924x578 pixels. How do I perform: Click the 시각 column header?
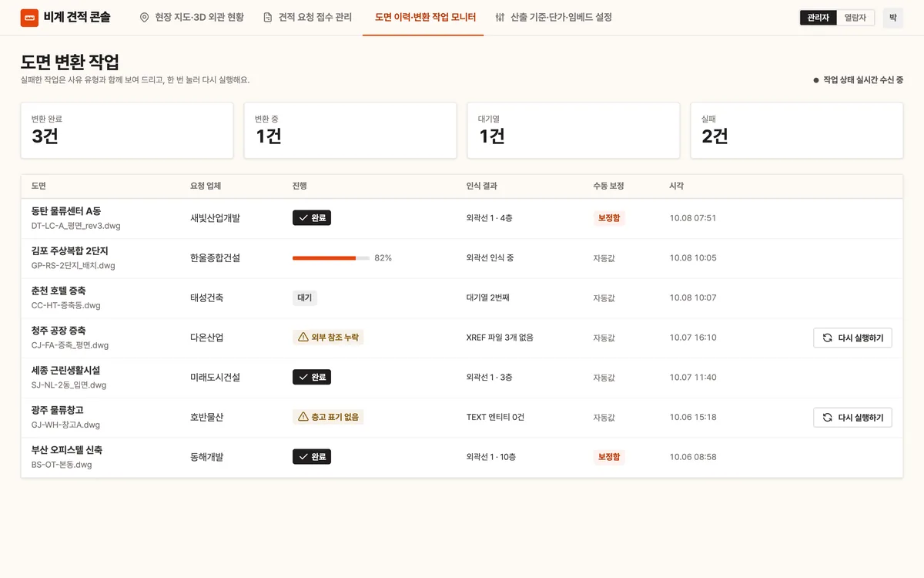tap(677, 187)
